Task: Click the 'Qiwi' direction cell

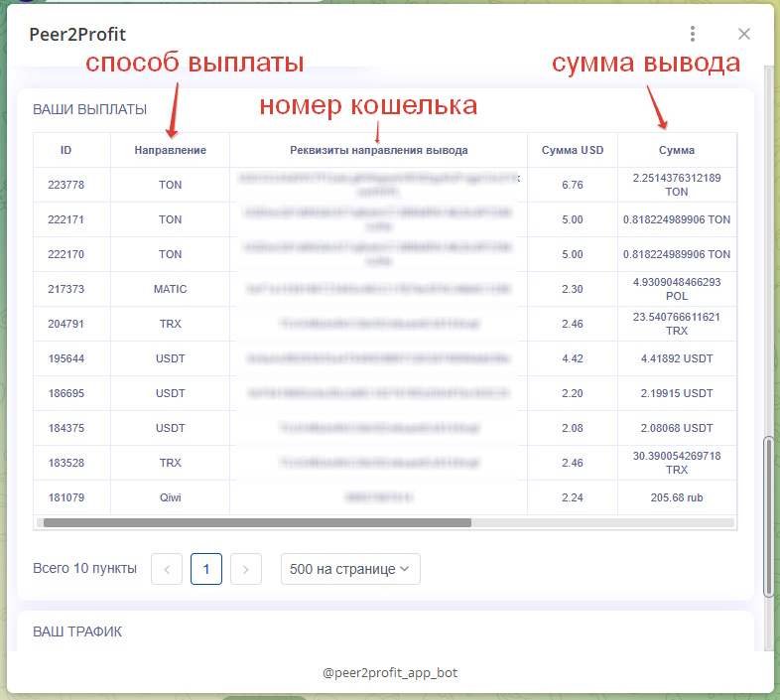Action: click(x=170, y=497)
